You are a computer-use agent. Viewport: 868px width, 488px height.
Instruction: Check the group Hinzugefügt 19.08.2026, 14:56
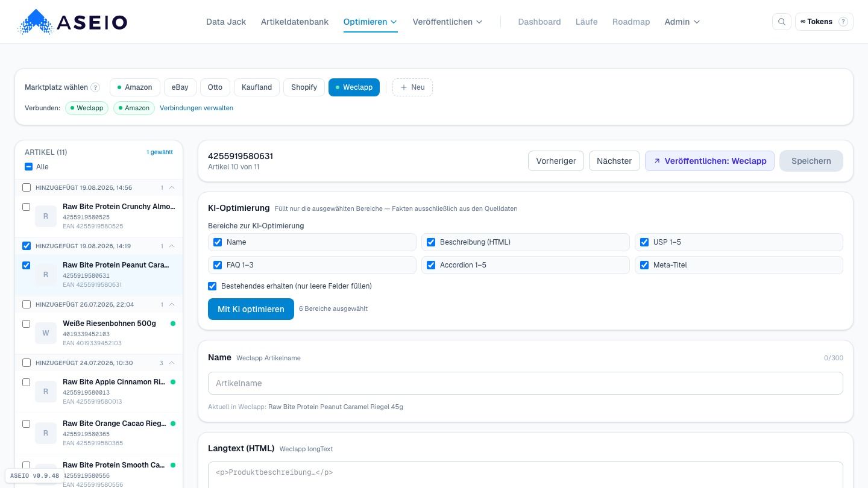click(x=27, y=187)
